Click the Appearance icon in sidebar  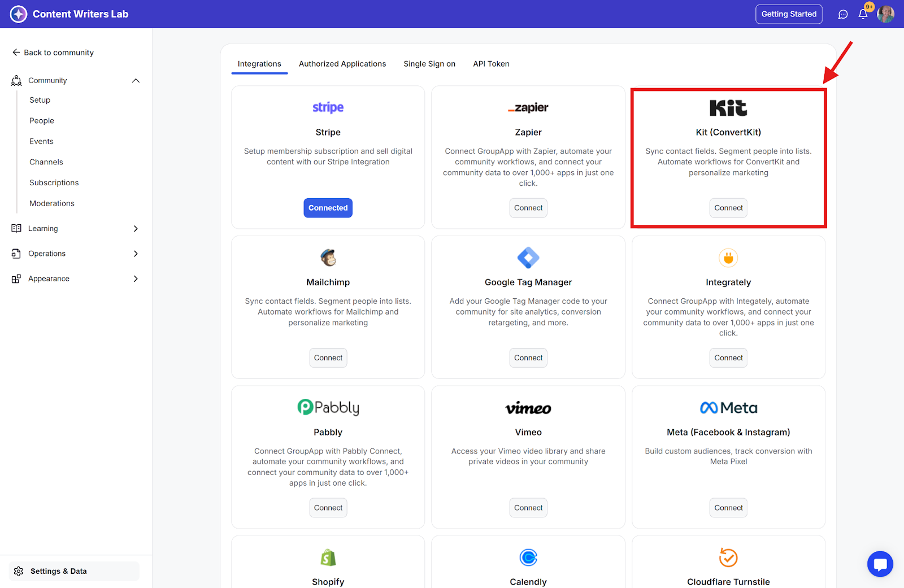pyautogui.click(x=16, y=279)
